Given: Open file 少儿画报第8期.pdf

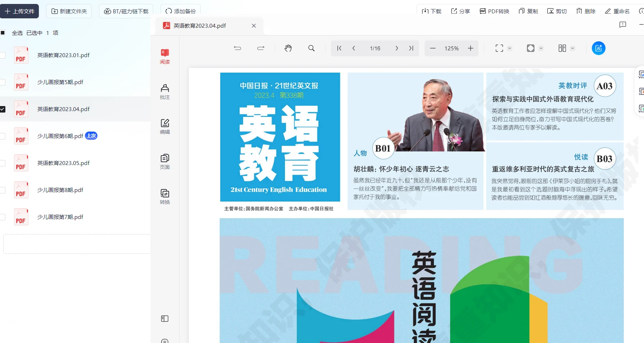Looking at the screenshot, I should [x=60, y=190].
